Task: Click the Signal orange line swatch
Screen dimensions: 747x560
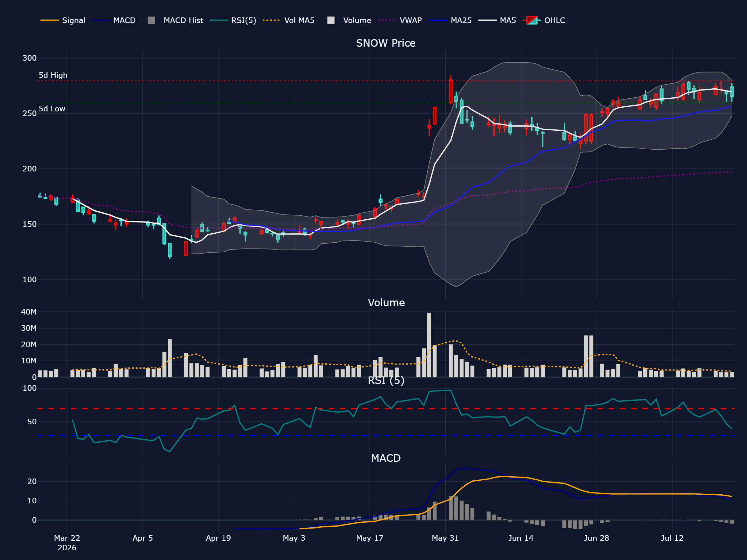Action: pos(49,20)
